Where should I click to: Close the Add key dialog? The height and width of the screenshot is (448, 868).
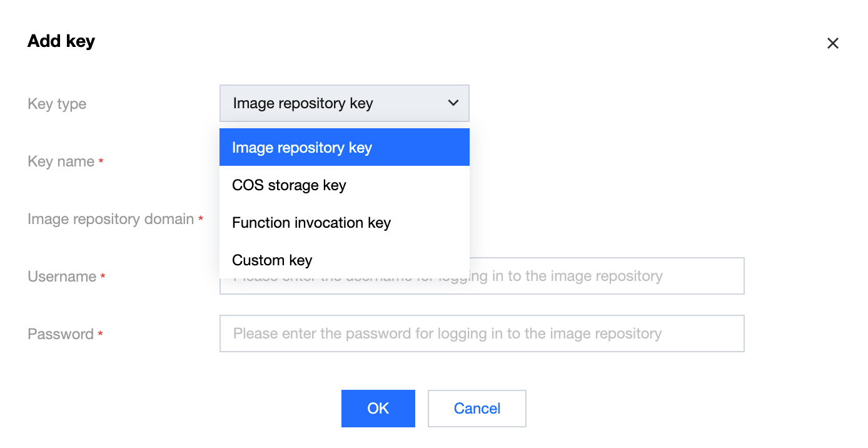[832, 43]
